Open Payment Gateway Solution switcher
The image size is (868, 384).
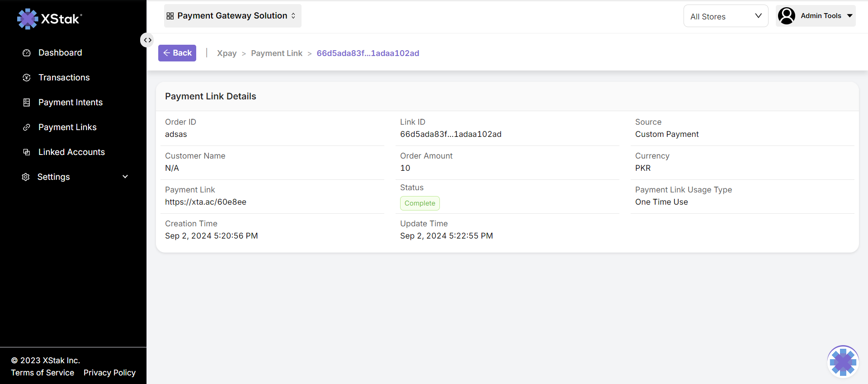point(232,16)
